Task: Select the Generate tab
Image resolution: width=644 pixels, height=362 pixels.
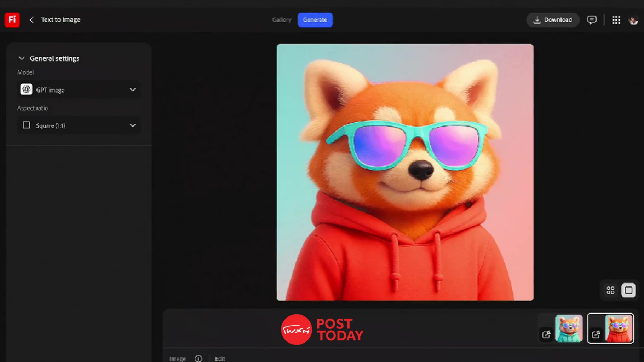Action: click(x=315, y=20)
